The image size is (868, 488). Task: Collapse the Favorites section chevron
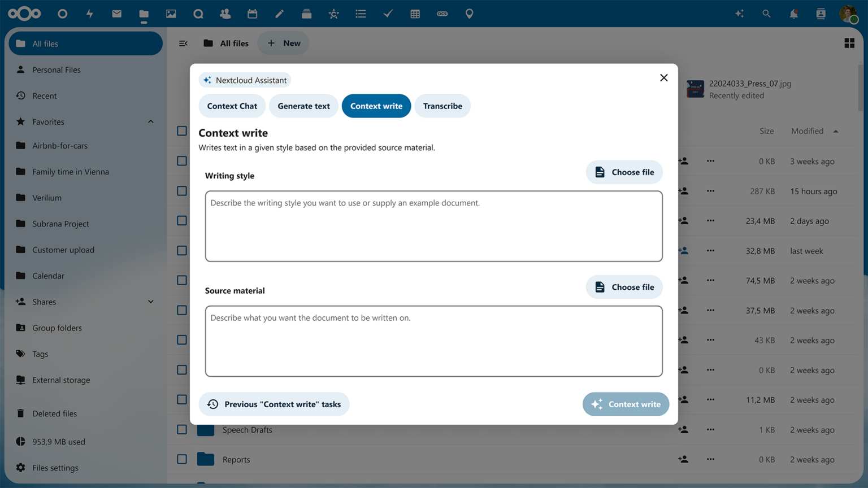click(x=151, y=122)
